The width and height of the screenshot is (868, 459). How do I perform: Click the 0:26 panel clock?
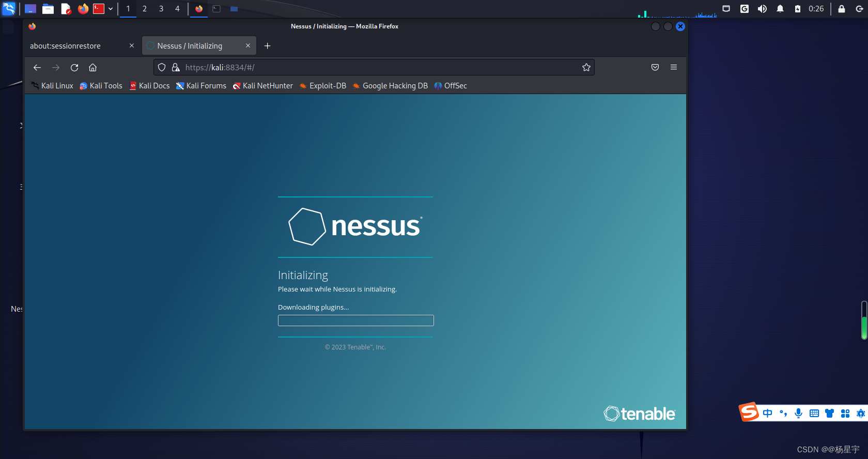[x=816, y=9]
